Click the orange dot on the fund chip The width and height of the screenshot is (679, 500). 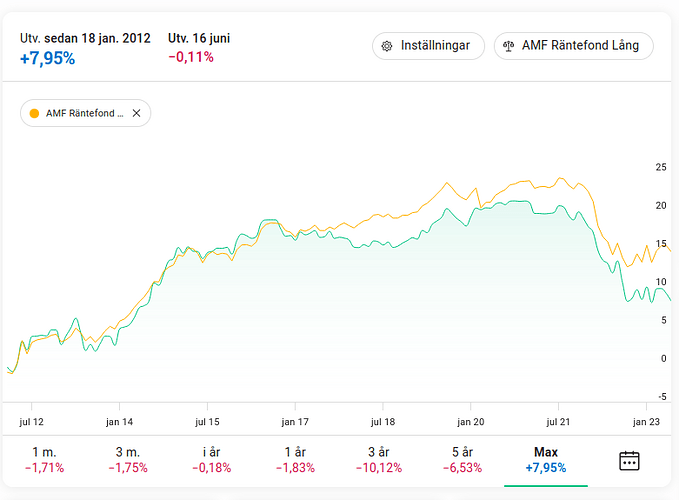click(34, 113)
